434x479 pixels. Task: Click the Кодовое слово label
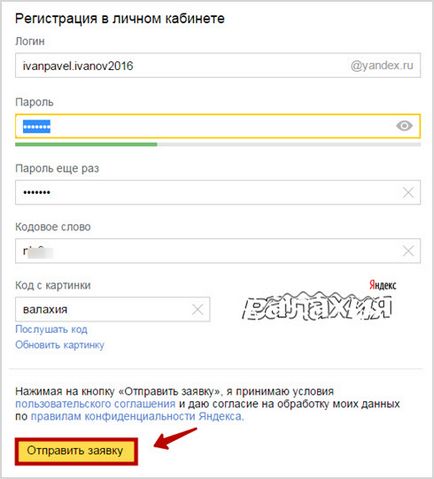coord(53,227)
